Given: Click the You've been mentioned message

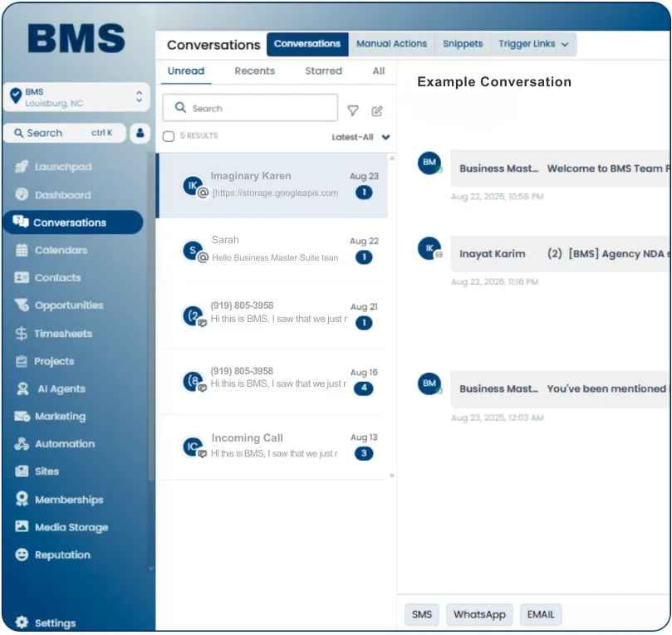Looking at the screenshot, I should click(x=561, y=388).
